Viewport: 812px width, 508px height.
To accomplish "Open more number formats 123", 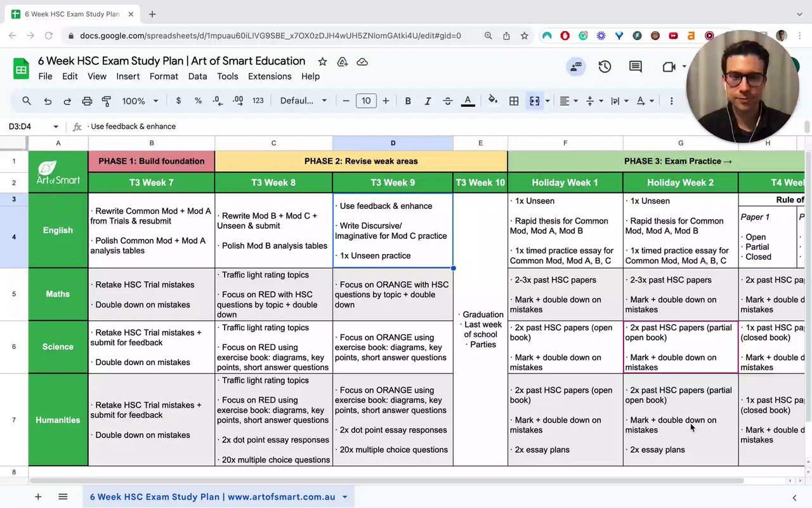I will pos(258,101).
